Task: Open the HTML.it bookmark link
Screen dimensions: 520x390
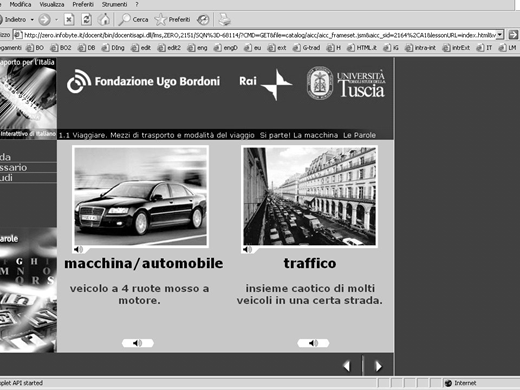Action: 362,48
